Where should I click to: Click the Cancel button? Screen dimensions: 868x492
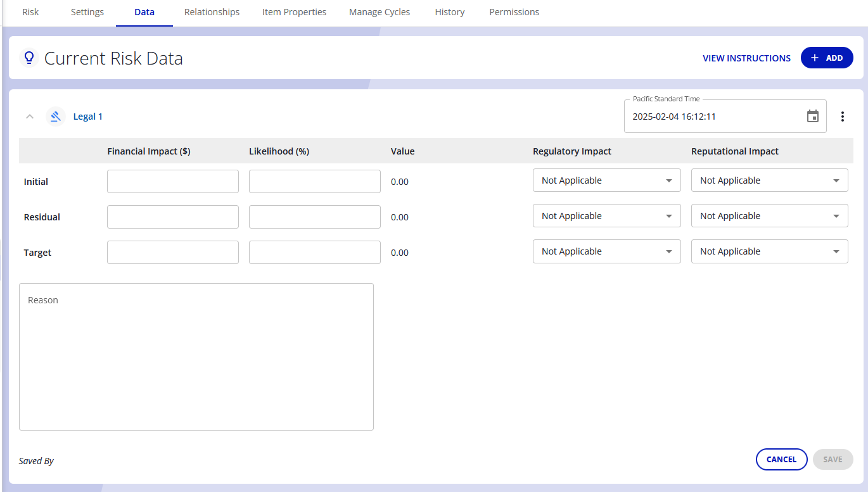pyautogui.click(x=781, y=460)
